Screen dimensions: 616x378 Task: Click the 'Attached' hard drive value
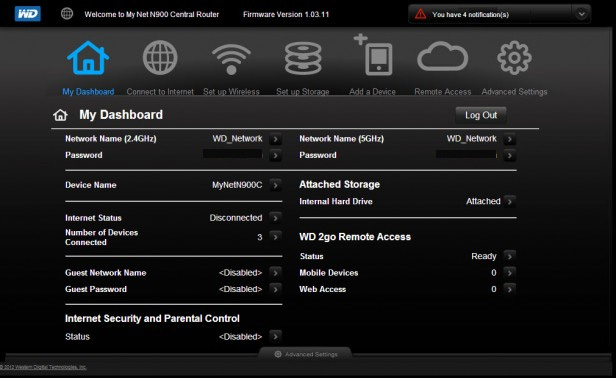pyautogui.click(x=483, y=201)
